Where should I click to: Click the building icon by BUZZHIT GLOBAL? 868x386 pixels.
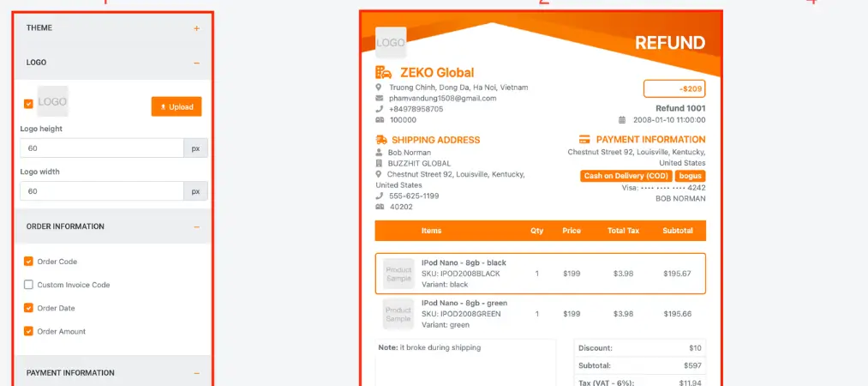click(379, 163)
